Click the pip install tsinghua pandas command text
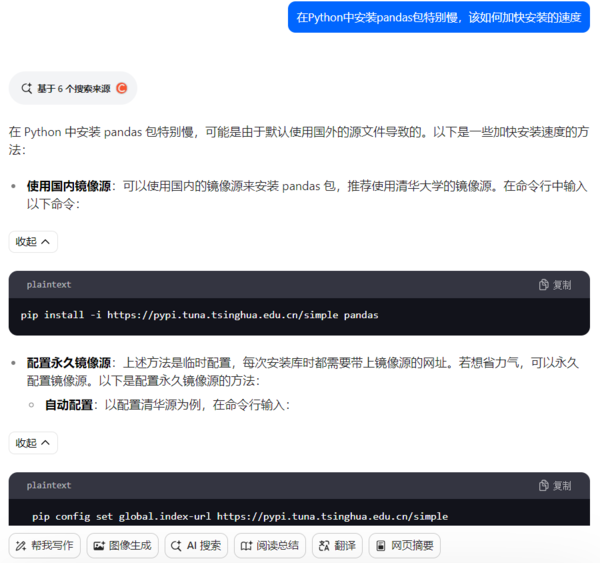This screenshot has height=563, width=600. (199, 315)
